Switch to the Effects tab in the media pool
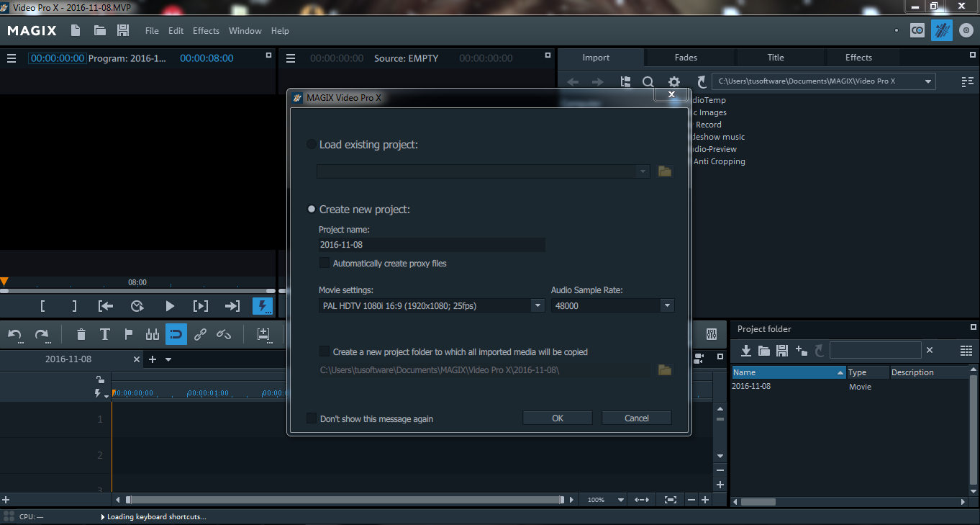 (x=858, y=58)
